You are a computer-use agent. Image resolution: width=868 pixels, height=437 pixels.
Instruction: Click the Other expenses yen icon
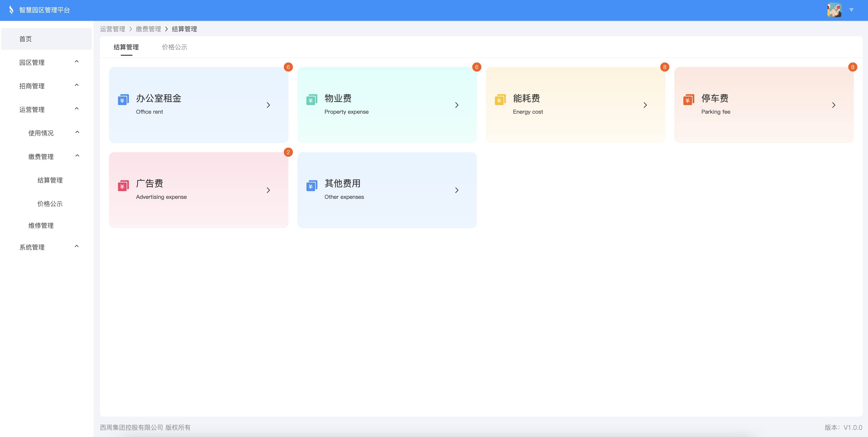311,185
